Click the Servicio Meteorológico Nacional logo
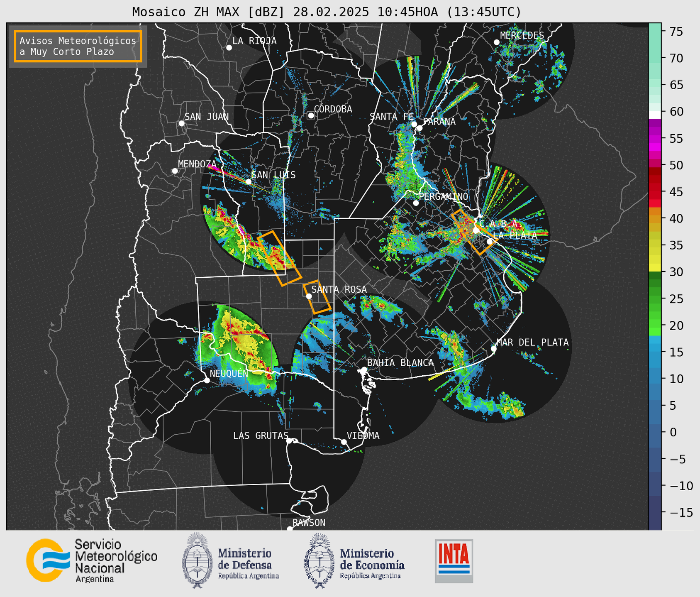Viewport: 700px width, 597px height. [92, 560]
